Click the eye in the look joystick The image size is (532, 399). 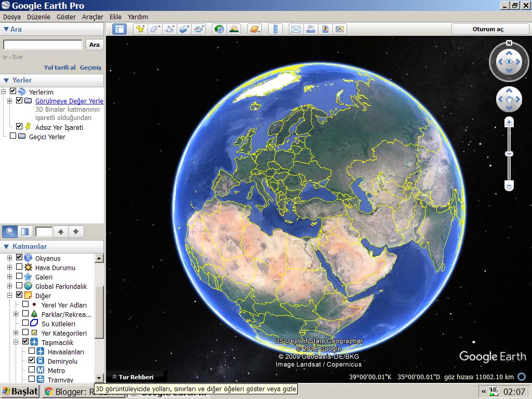[509, 62]
